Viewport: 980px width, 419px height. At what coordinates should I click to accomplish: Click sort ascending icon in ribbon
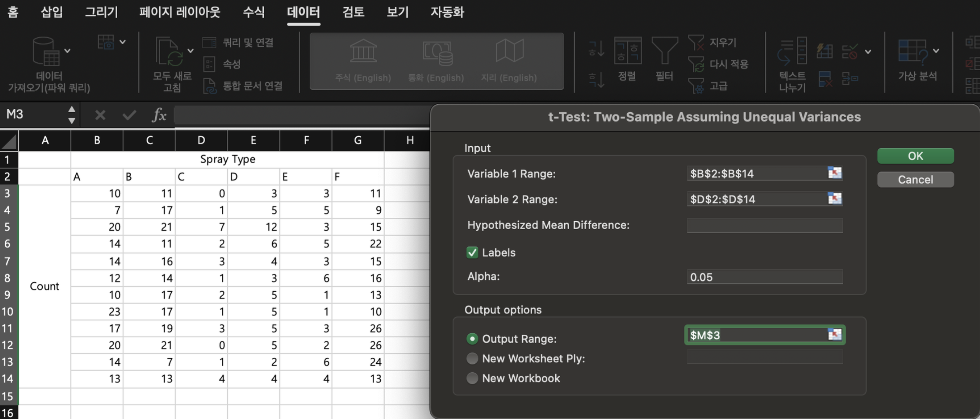point(596,48)
